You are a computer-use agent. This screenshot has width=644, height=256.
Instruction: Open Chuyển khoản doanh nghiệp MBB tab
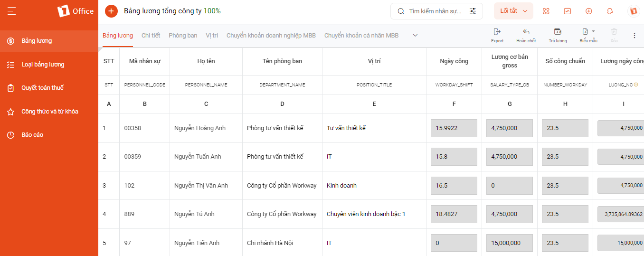click(271, 36)
